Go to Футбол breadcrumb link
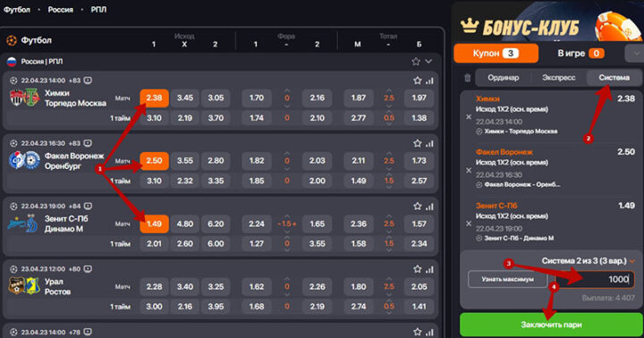The height and width of the screenshot is (338, 644). tap(17, 10)
